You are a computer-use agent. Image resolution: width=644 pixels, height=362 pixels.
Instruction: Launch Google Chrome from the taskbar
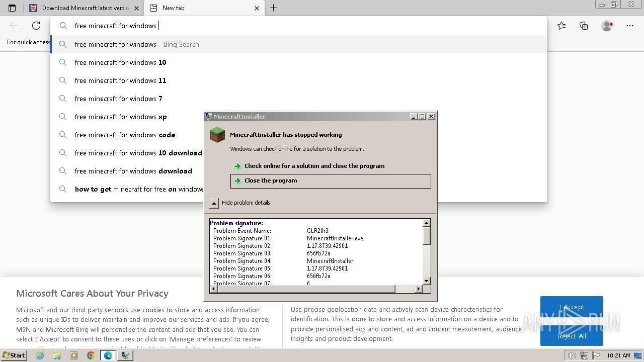91,355
